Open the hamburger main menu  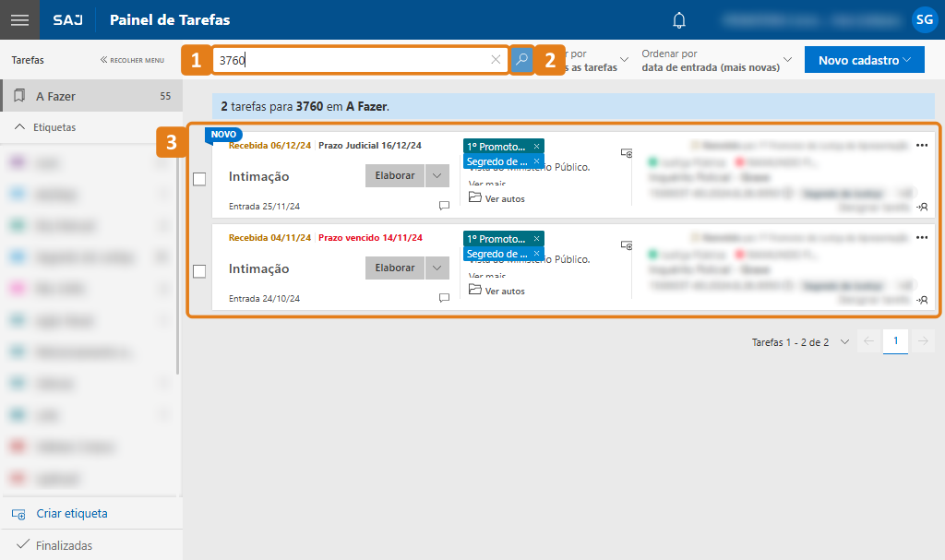19,19
